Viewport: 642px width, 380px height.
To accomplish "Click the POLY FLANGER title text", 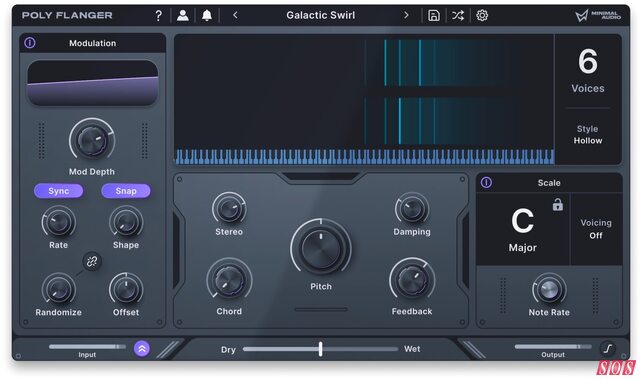I will 67,16.
